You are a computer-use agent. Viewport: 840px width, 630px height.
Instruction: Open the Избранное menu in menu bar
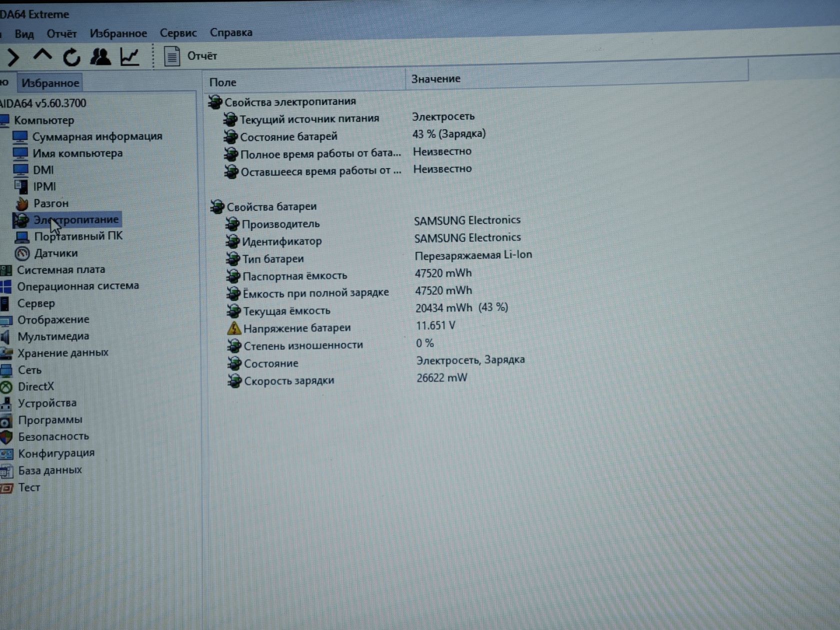(118, 33)
